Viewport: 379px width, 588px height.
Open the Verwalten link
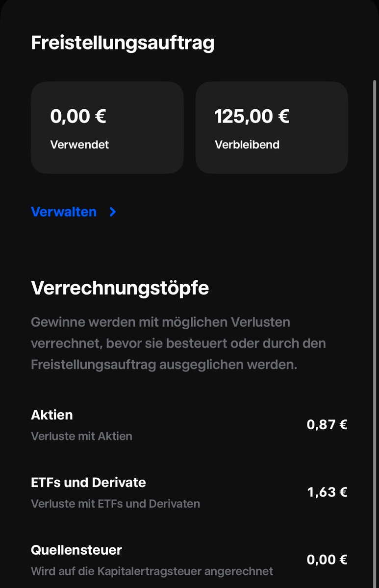pos(64,212)
